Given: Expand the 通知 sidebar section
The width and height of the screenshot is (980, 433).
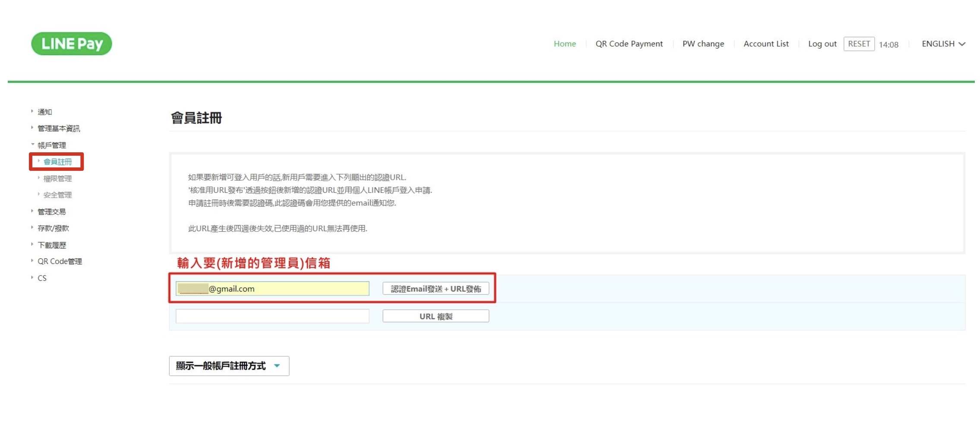Looking at the screenshot, I should pos(44,112).
